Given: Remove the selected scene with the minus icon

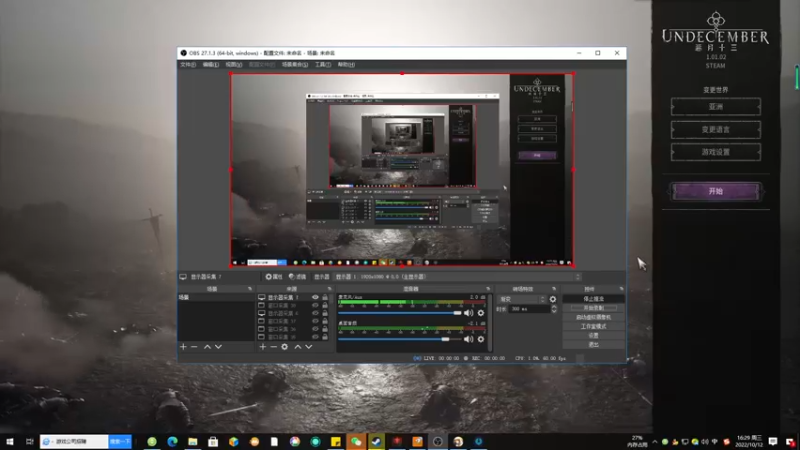Looking at the screenshot, I should click(194, 347).
